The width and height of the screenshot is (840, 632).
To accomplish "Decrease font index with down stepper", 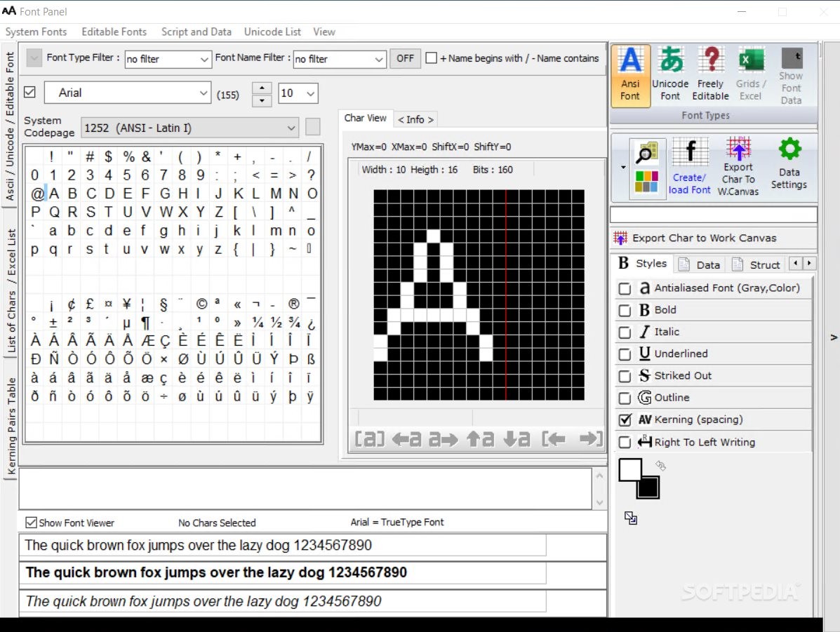I will (x=262, y=100).
